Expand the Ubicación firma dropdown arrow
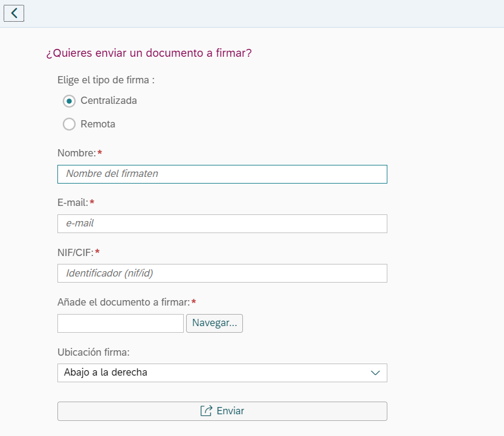The width and height of the screenshot is (504, 436). tap(375, 373)
